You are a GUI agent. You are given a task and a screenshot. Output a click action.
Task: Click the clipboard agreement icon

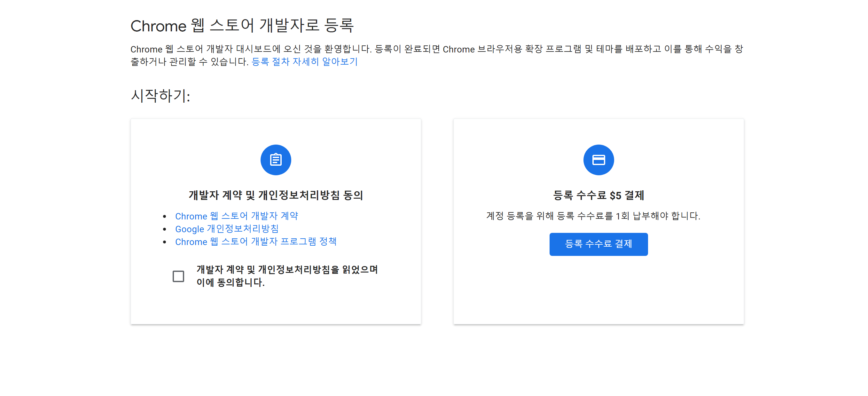276,160
